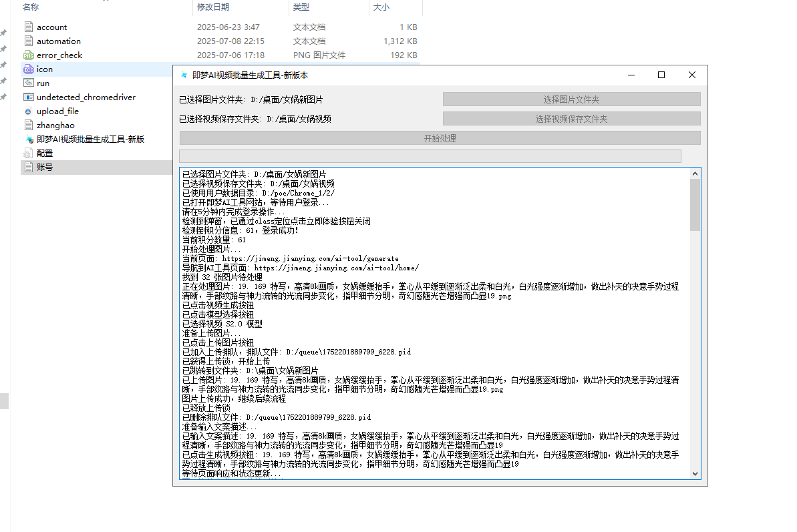The image size is (797, 532).
Task: Click the PNG 图片文件 type cell
Action: tap(319, 55)
